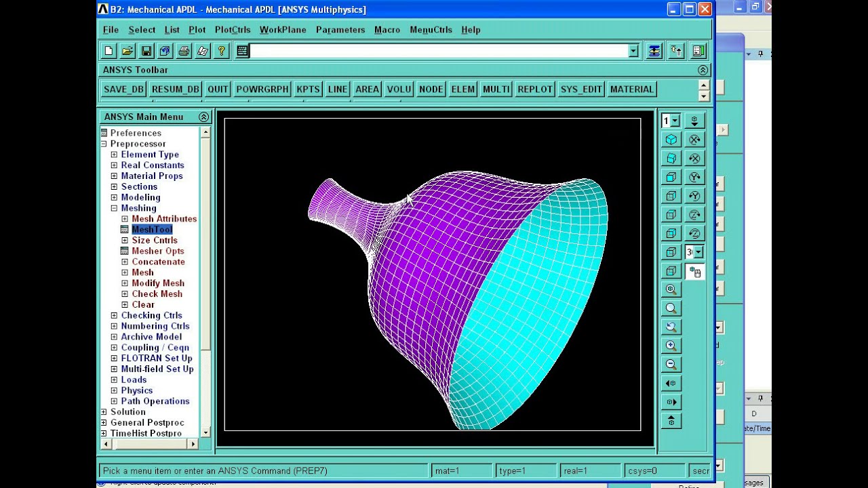Click the mat=1 status bar field
This screenshot has width=868, height=488.
tap(462, 470)
